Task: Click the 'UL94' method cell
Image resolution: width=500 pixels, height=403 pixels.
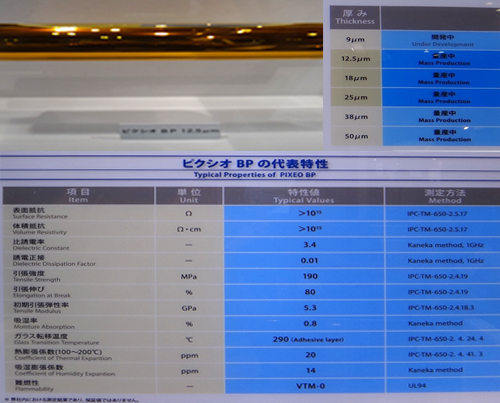Action: [x=443, y=386]
